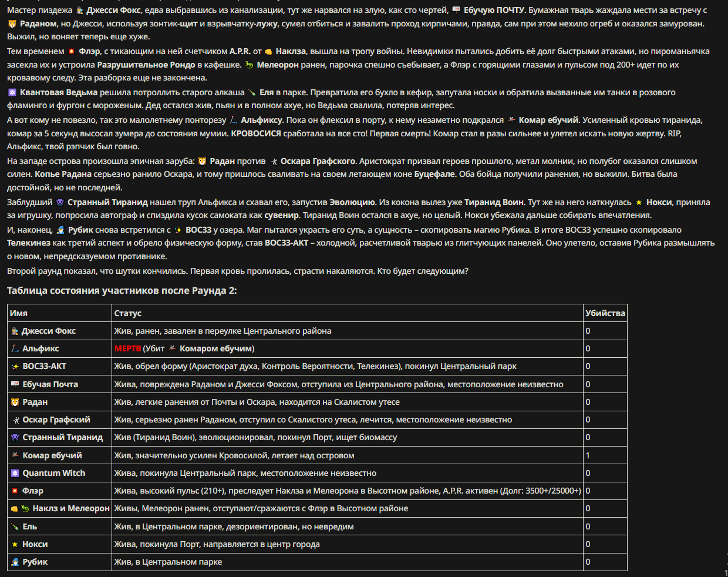Select the name Нокси in table
728x577 pixels.
click(x=35, y=545)
